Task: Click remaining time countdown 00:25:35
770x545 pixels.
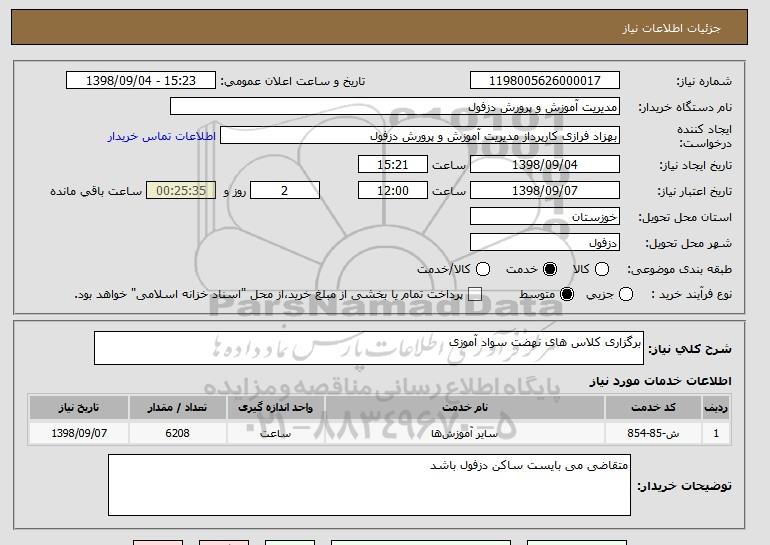Action: (x=181, y=191)
